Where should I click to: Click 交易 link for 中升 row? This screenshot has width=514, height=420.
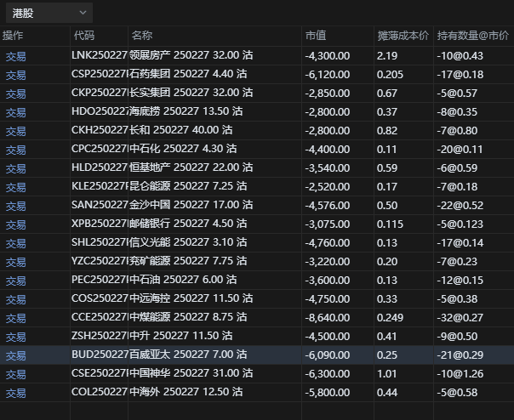pos(15,337)
